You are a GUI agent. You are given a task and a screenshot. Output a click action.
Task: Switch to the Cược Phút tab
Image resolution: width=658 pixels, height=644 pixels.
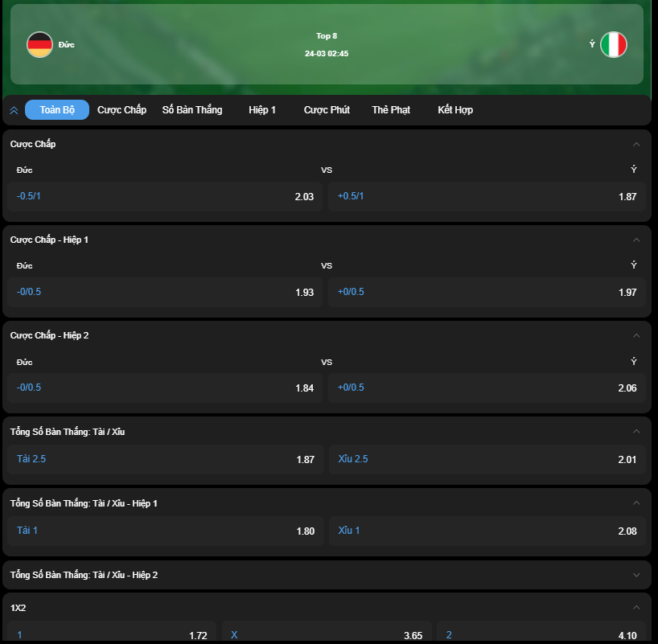[x=327, y=110]
